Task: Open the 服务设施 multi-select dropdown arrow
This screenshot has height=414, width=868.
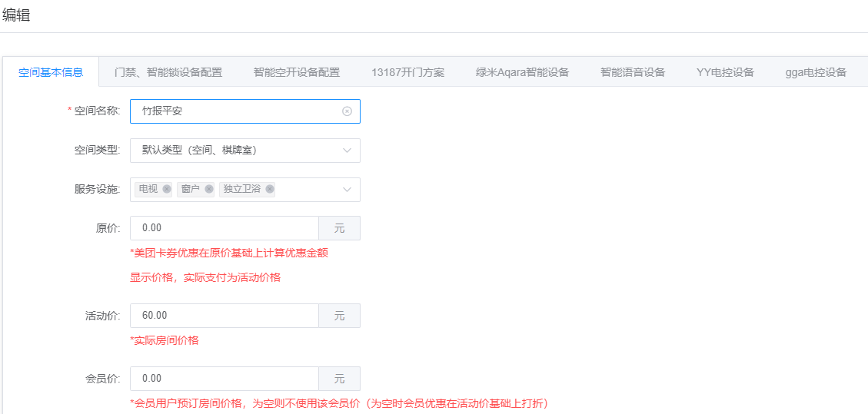Action: [x=347, y=190]
